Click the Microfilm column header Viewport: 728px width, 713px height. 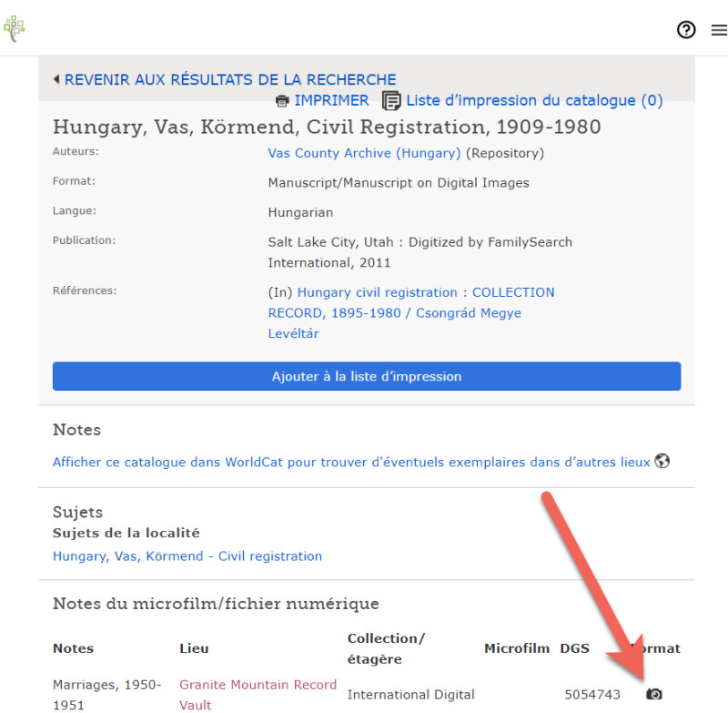coord(517,648)
